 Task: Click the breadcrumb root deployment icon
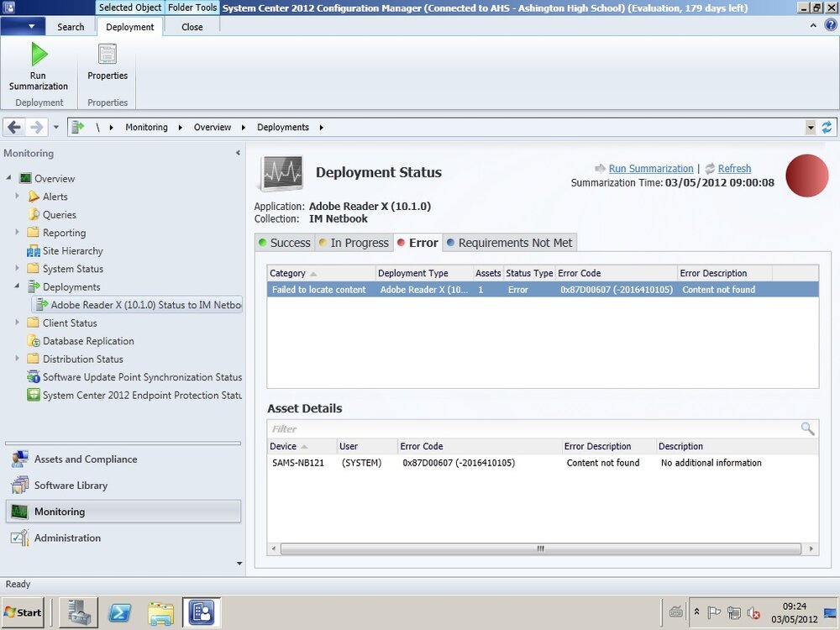pos(78,127)
